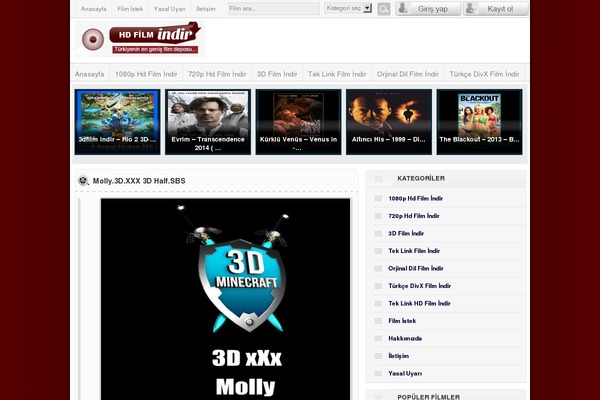Open the Rio 2 3D movie thumbnail
The width and height of the screenshot is (600, 400).
click(x=117, y=122)
